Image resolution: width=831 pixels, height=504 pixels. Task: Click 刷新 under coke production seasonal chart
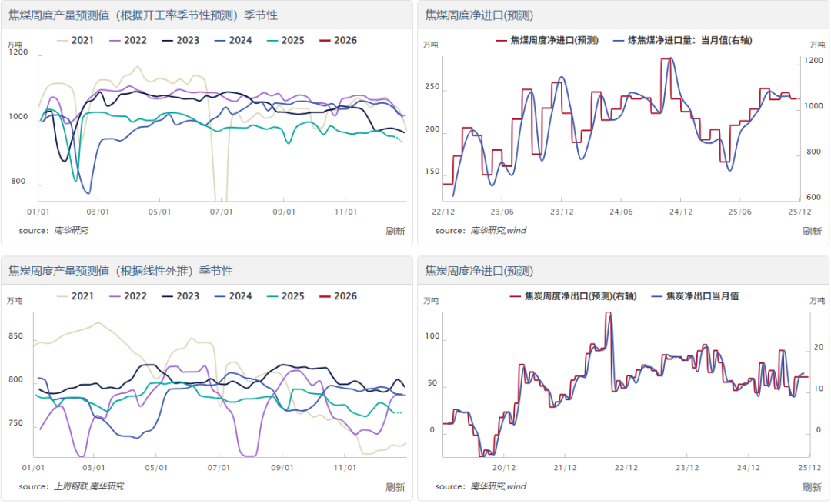395,486
